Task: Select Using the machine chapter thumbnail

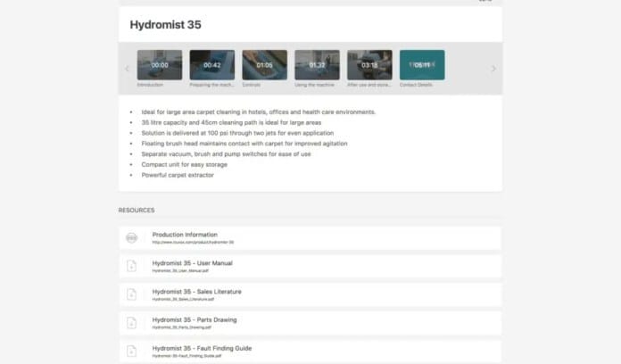Action: pyautogui.click(x=317, y=65)
